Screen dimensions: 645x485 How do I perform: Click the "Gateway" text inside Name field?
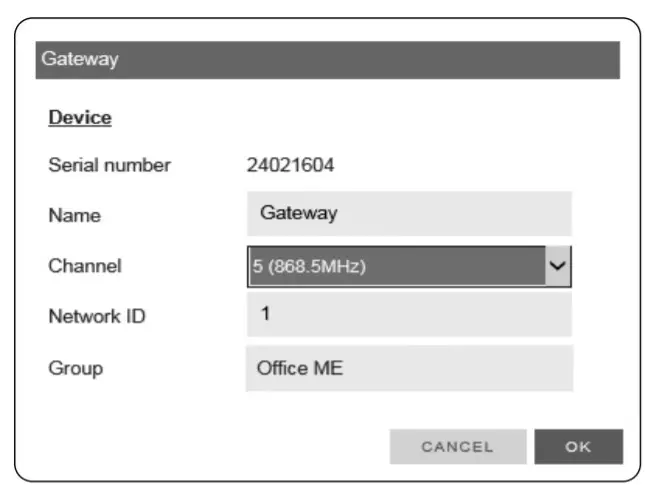(298, 213)
